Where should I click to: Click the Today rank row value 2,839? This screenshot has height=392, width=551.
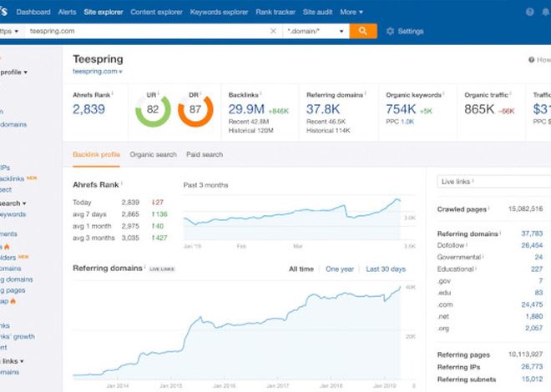[x=130, y=203]
